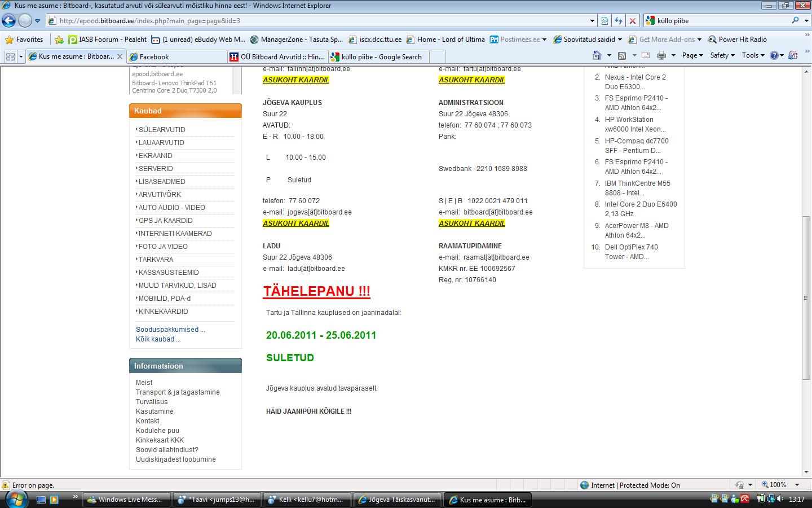Open the Sooduspakkumised link
812x508 pixels.
pyautogui.click(x=170, y=330)
